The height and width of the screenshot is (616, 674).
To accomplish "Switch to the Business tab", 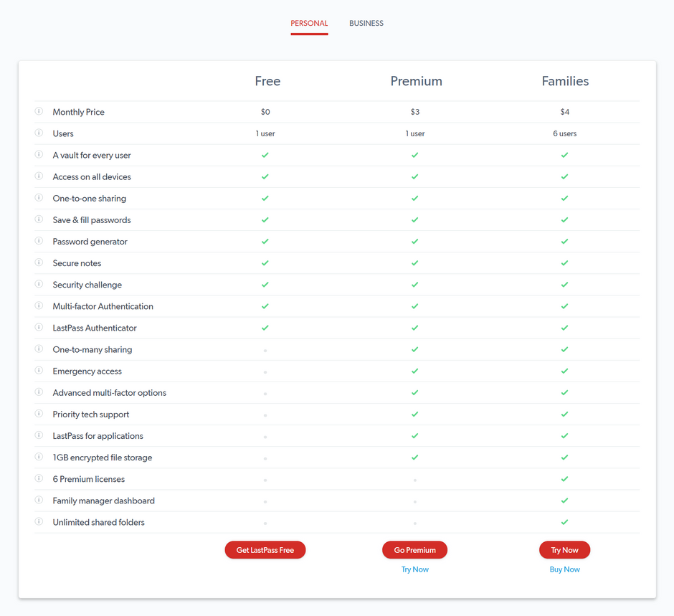I will [x=366, y=23].
